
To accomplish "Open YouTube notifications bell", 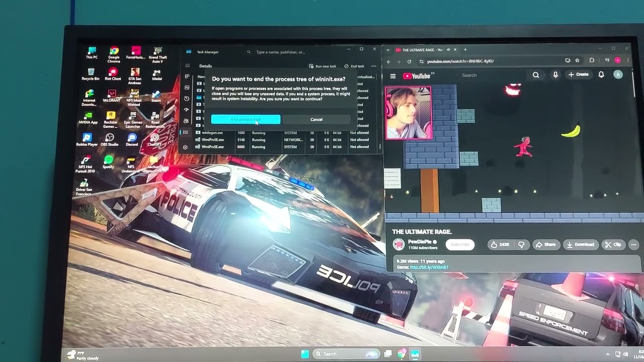I will (601, 74).
